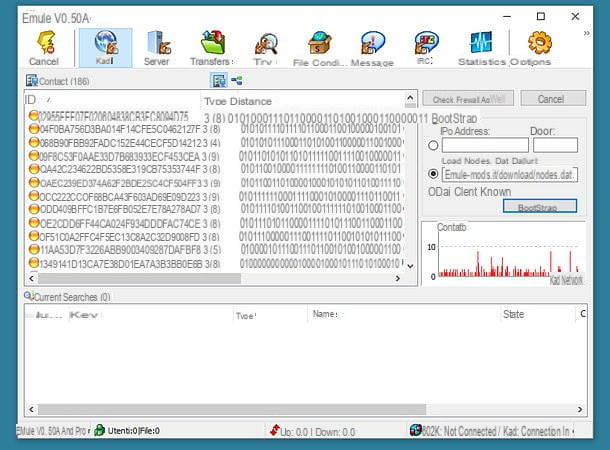This screenshot has height=450, width=610.
Task: Click the State column header in searches
Action: point(538,314)
